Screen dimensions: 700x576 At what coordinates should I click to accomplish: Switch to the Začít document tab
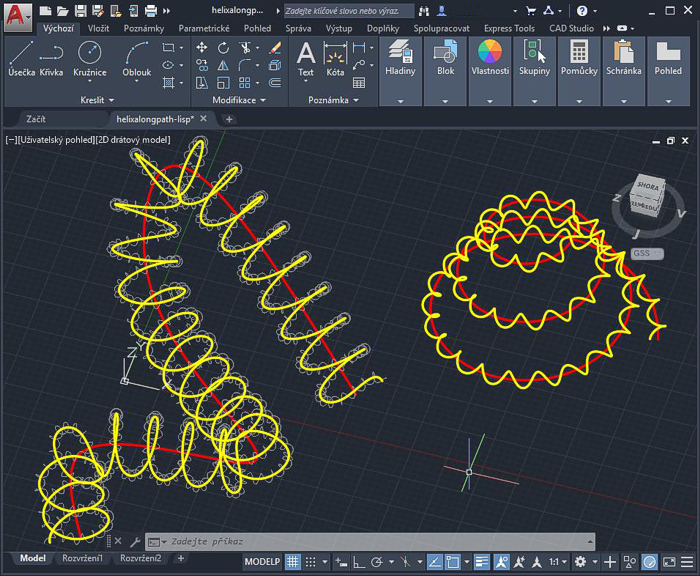(36, 119)
